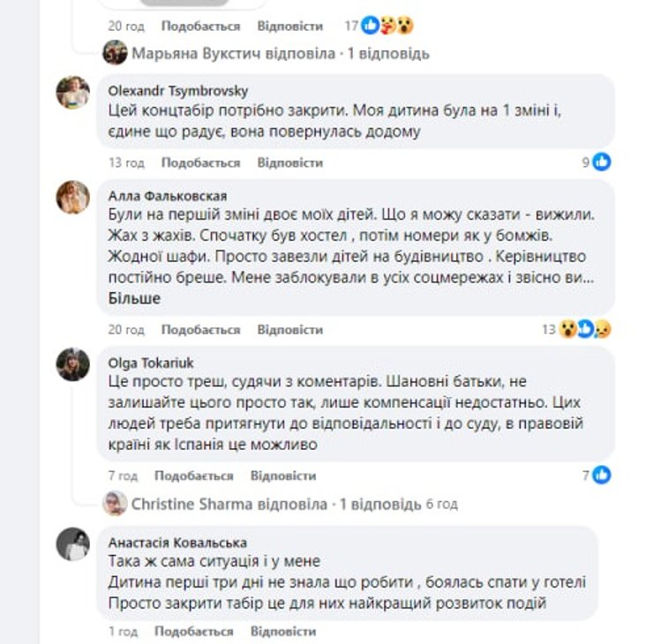
Task: Reply to Анастасія Ковальська's comment
Action: pyautogui.click(x=282, y=632)
